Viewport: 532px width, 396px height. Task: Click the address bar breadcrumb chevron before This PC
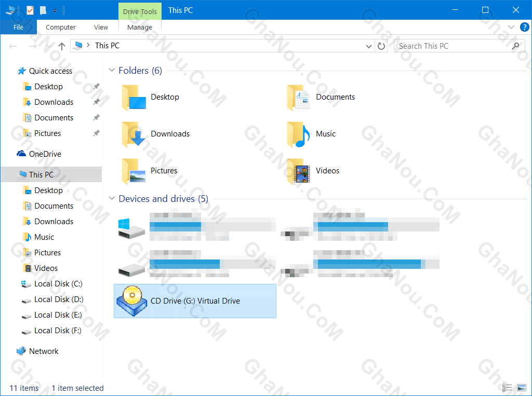click(x=88, y=45)
